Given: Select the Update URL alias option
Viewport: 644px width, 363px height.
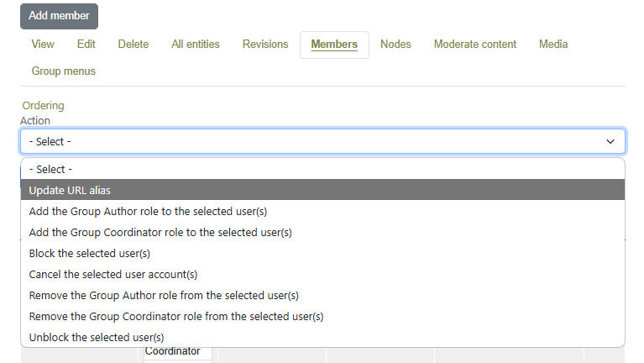Looking at the screenshot, I should pos(70,190).
